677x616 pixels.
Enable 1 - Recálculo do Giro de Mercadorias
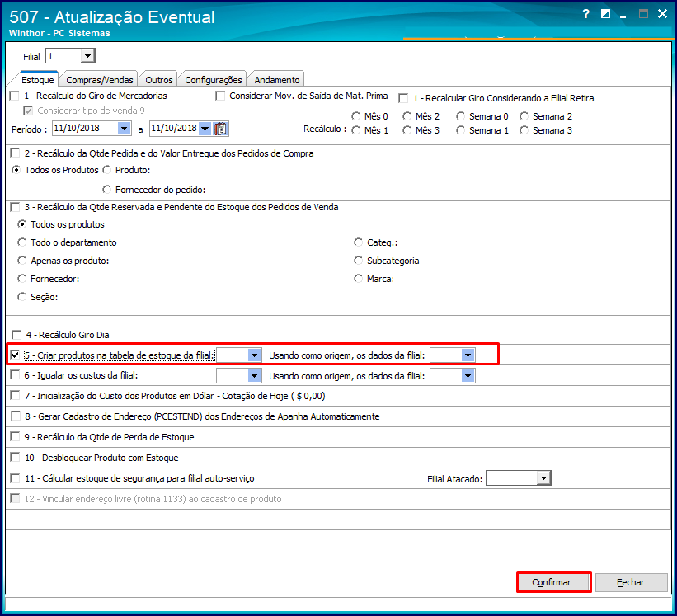pos(15,96)
